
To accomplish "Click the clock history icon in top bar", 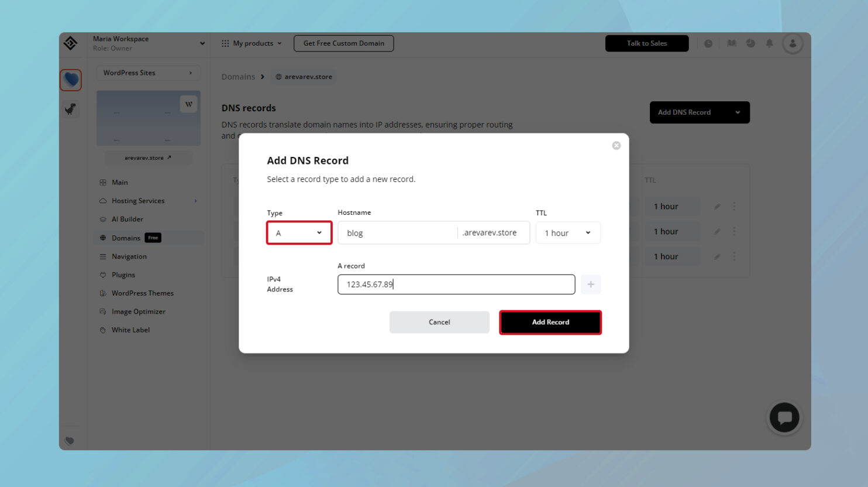I will coord(708,43).
